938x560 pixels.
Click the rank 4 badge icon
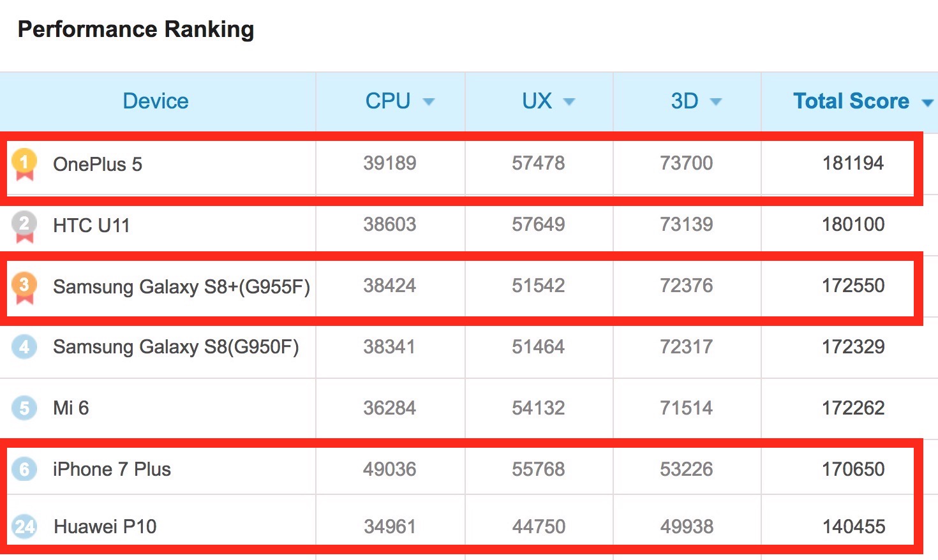point(24,347)
